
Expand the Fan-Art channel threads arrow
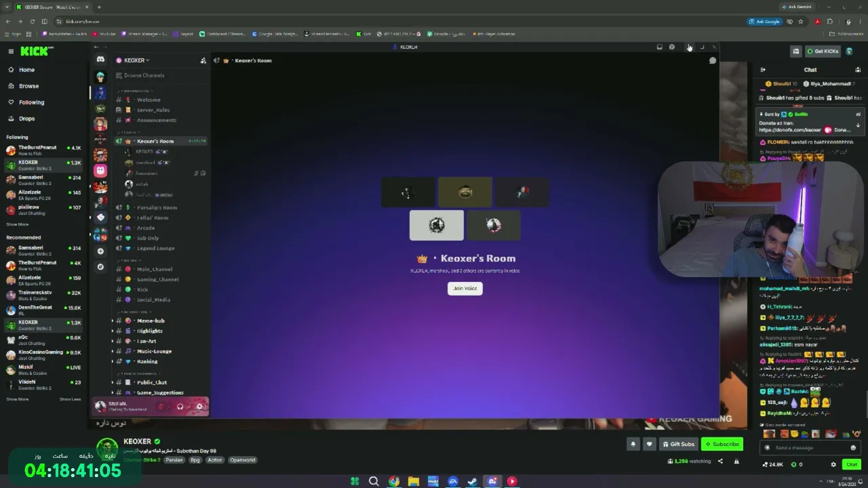click(113, 341)
